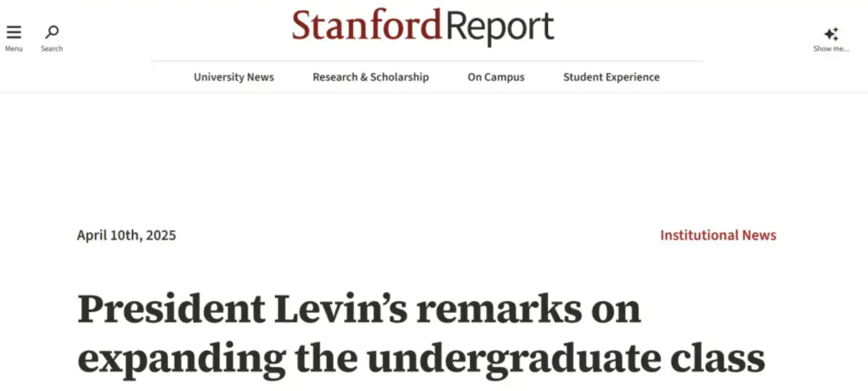Click the horizontal divider below the logo
The height and width of the screenshot is (391, 868).
point(426,61)
